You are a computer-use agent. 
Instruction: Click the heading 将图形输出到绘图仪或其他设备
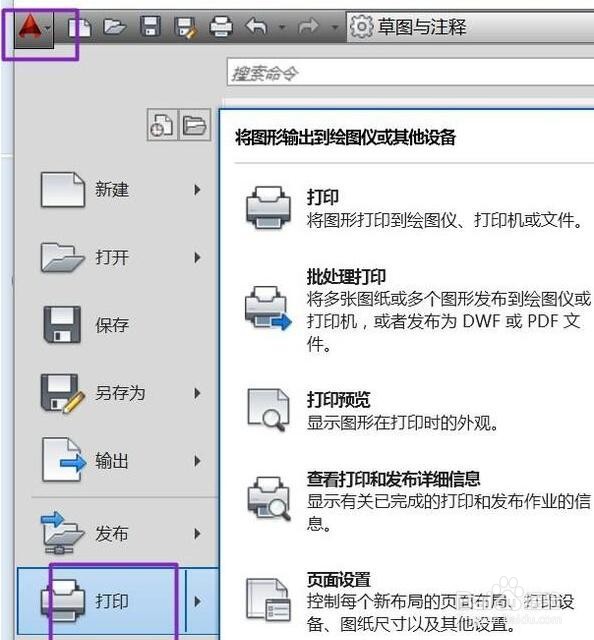pos(345,137)
